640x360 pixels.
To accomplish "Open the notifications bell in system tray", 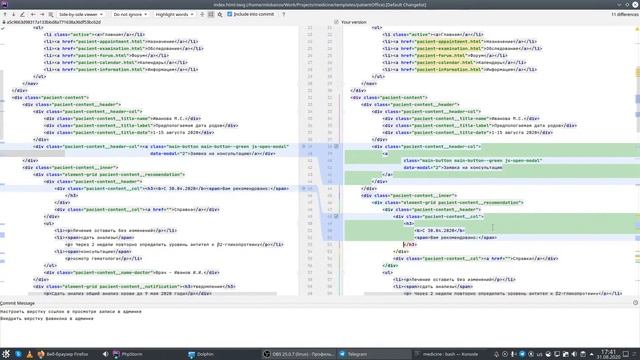I will [x=496, y=354].
